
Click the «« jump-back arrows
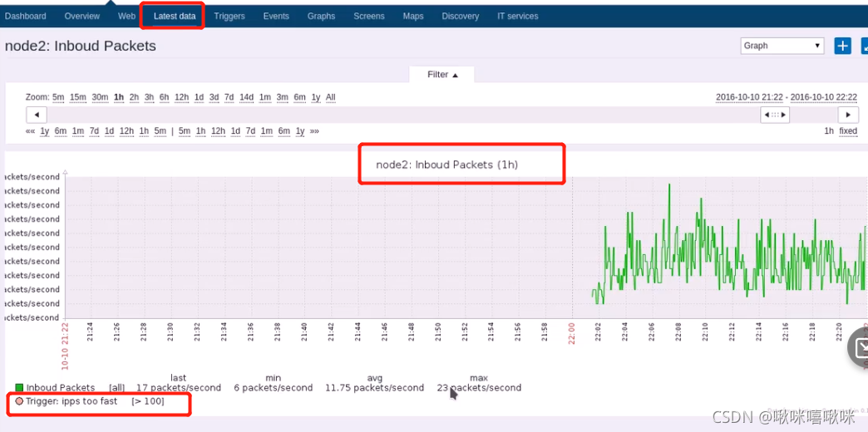coord(31,131)
